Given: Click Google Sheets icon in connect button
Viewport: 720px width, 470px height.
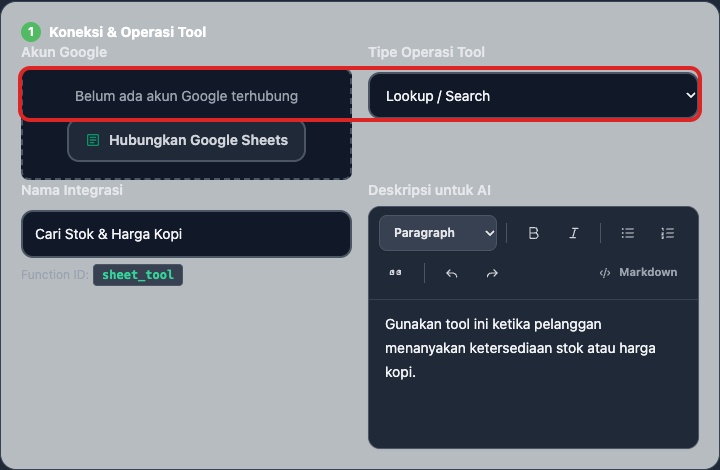Looking at the screenshot, I should (93, 140).
